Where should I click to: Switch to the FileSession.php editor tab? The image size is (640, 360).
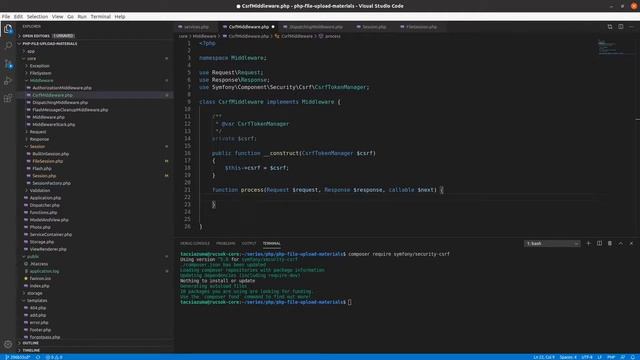[421, 27]
